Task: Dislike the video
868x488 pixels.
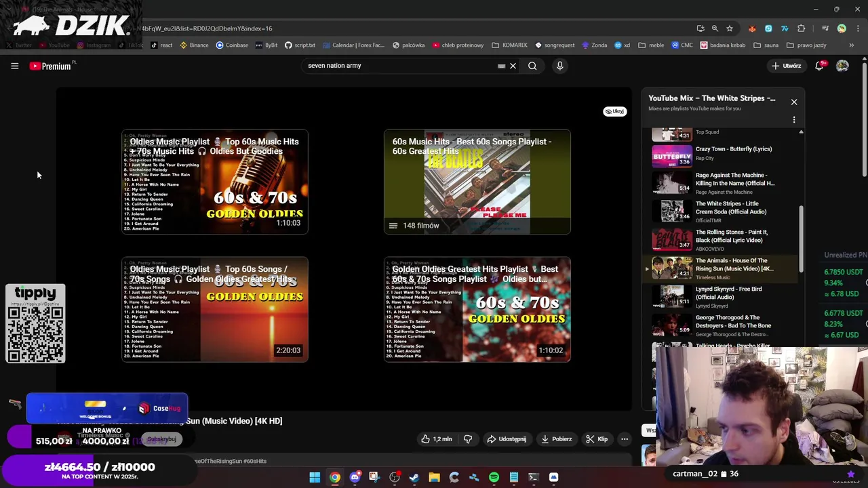Action: click(x=468, y=439)
